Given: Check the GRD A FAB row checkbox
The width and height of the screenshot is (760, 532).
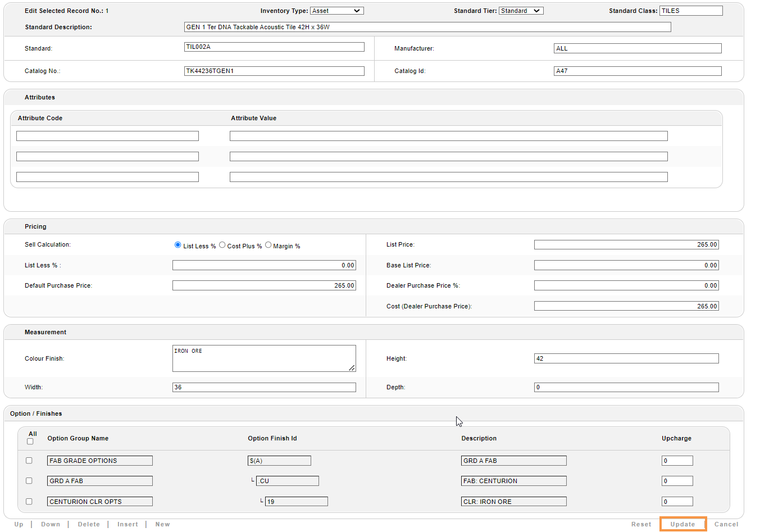Looking at the screenshot, I should point(29,481).
